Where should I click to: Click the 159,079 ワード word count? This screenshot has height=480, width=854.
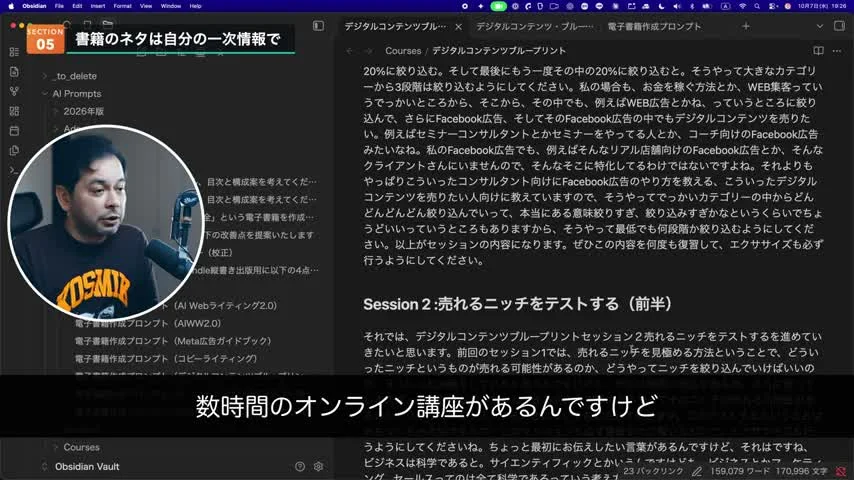coord(739,471)
